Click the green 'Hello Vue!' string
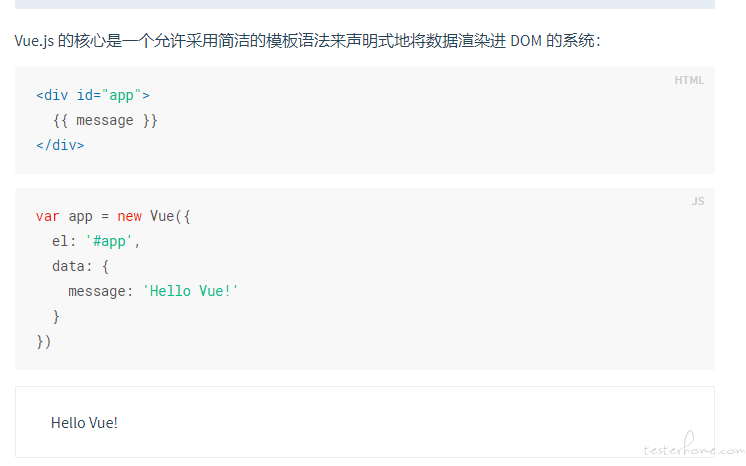Viewport: 746px width, 466px height. tap(190, 291)
